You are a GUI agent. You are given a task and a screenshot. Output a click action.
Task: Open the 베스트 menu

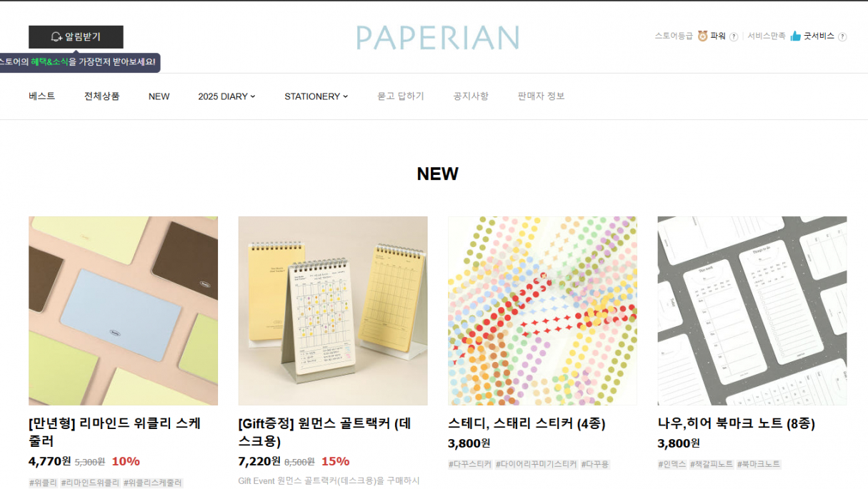(x=42, y=96)
